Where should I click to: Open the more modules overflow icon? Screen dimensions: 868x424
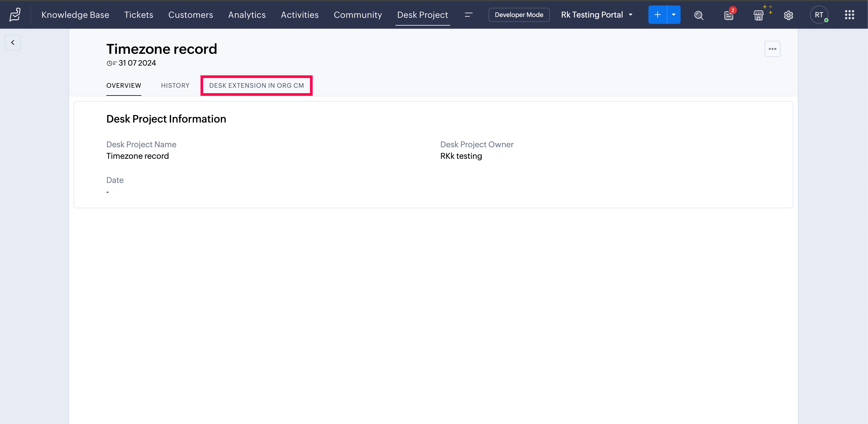pyautogui.click(x=468, y=15)
